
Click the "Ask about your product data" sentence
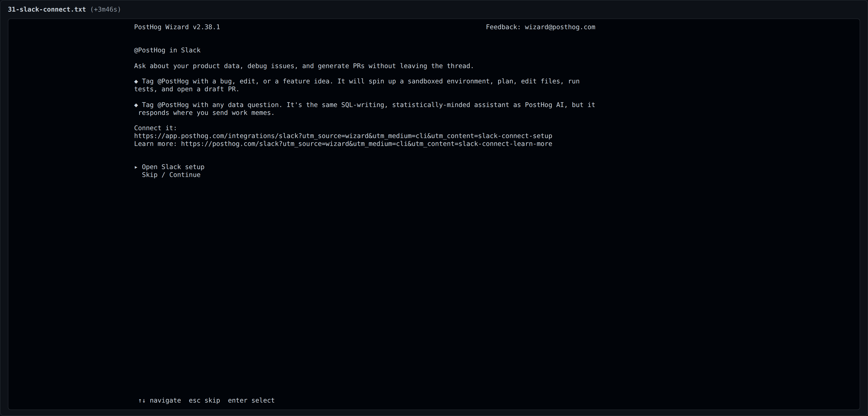304,66
